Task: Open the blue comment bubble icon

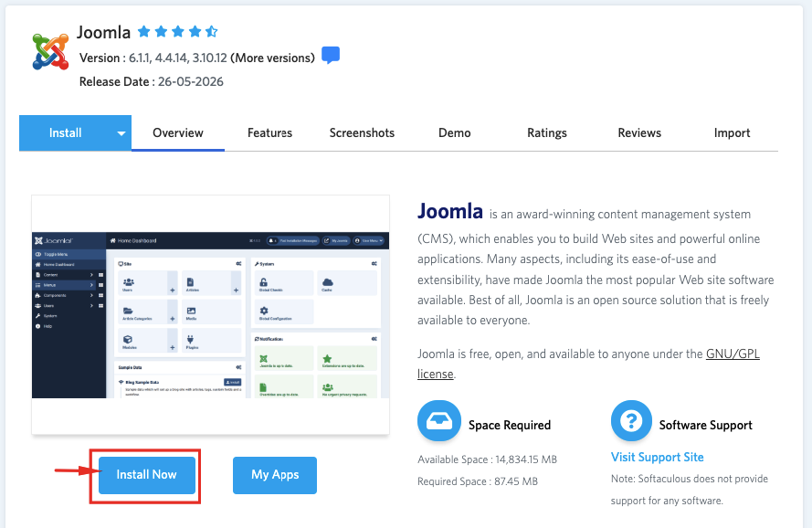Action: point(331,55)
